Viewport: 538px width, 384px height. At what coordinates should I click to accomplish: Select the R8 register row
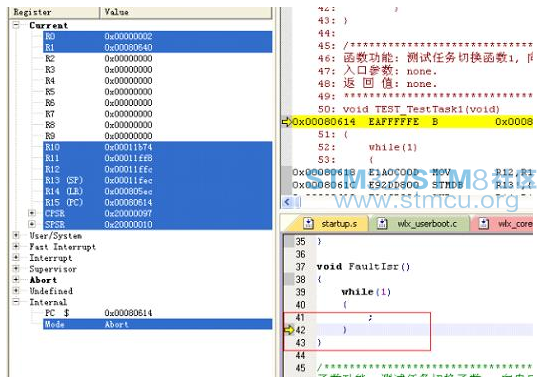tap(157, 125)
